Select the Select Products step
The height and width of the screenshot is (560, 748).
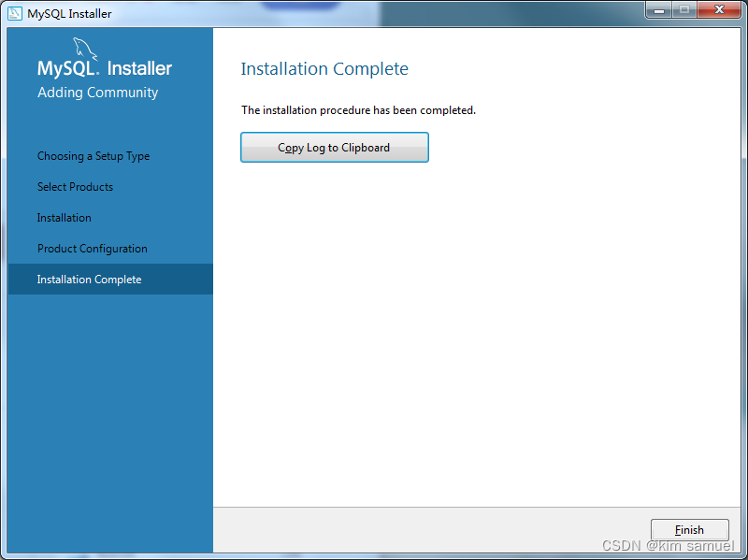tap(75, 186)
